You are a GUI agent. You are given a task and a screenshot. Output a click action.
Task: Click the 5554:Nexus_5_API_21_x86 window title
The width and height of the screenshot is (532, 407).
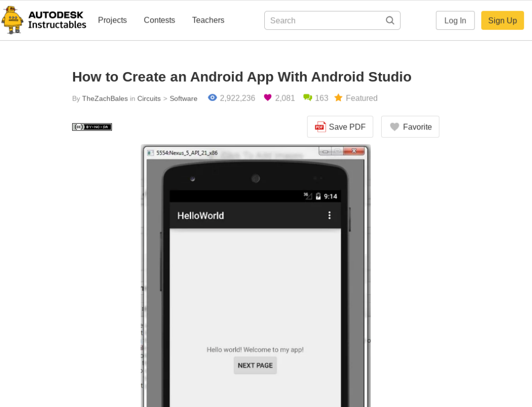coord(187,153)
